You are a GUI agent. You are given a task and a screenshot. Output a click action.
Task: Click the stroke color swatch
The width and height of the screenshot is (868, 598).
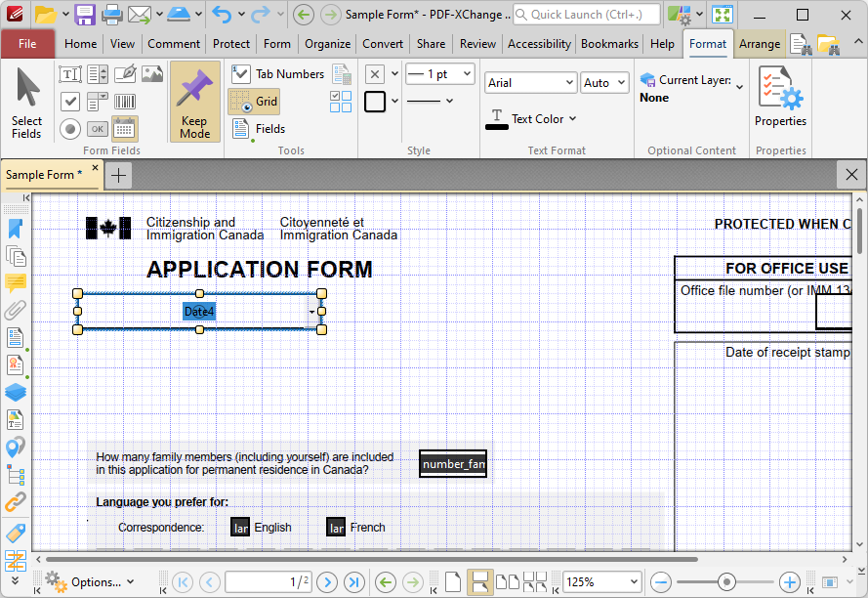click(375, 102)
